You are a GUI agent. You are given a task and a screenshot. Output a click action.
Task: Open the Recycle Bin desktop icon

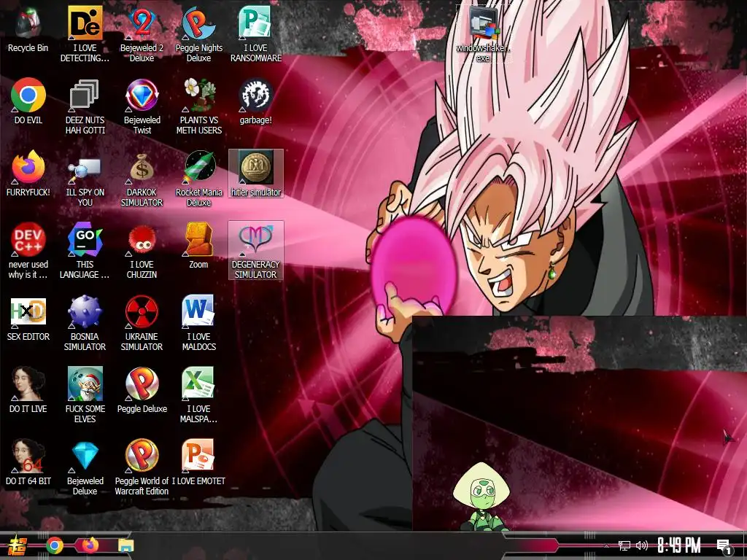pos(28,29)
